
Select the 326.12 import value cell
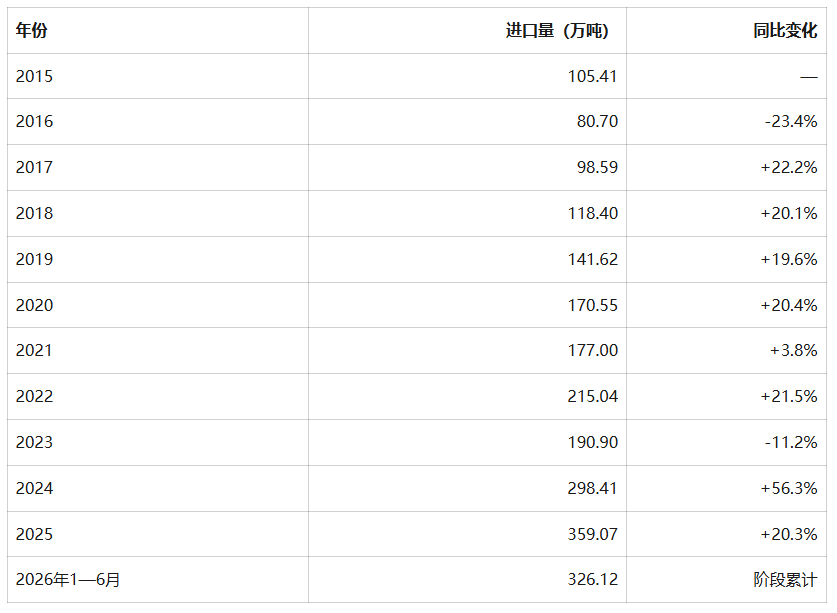[593, 579]
